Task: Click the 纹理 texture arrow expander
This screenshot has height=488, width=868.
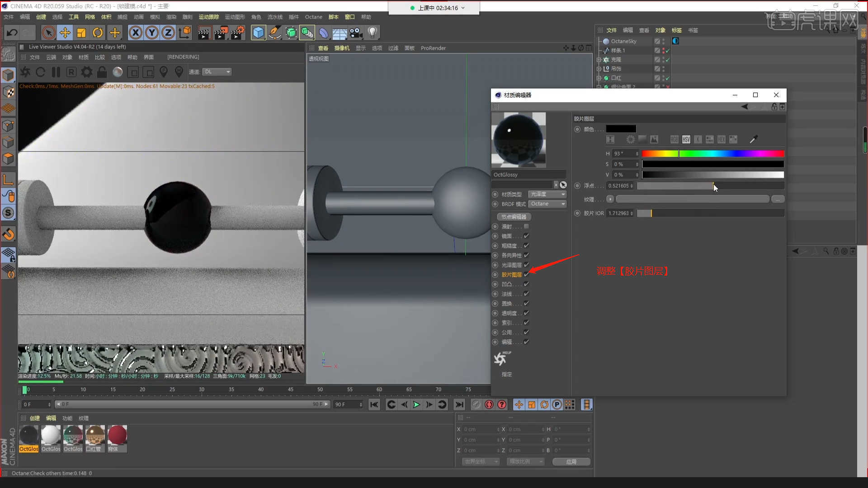Action: pos(610,199)
